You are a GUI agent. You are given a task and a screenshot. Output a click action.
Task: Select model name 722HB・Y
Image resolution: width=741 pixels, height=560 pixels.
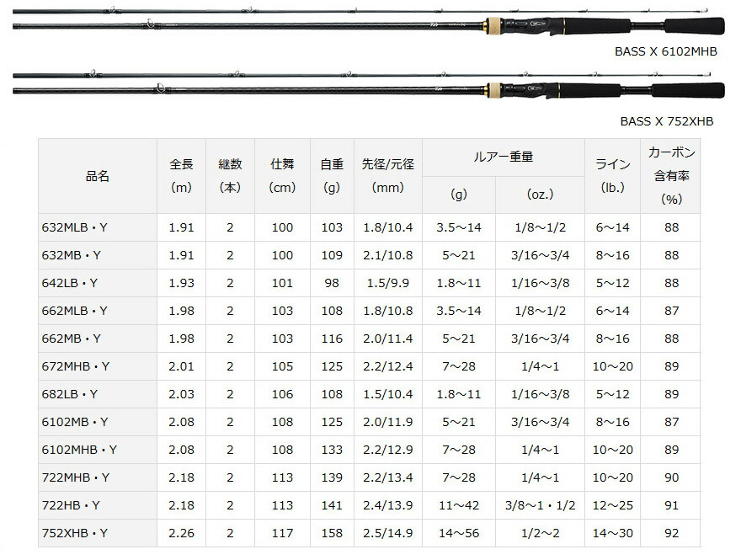(71, 505)
